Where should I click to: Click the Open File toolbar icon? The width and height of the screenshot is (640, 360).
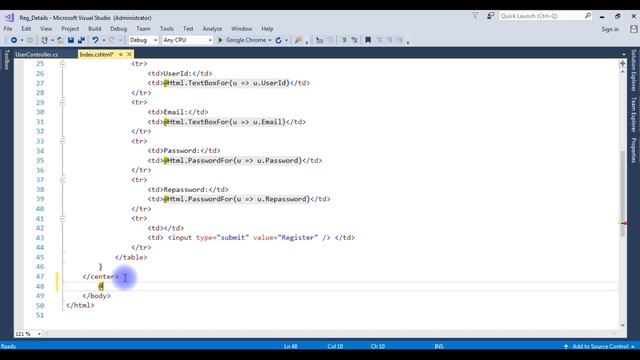60,40
